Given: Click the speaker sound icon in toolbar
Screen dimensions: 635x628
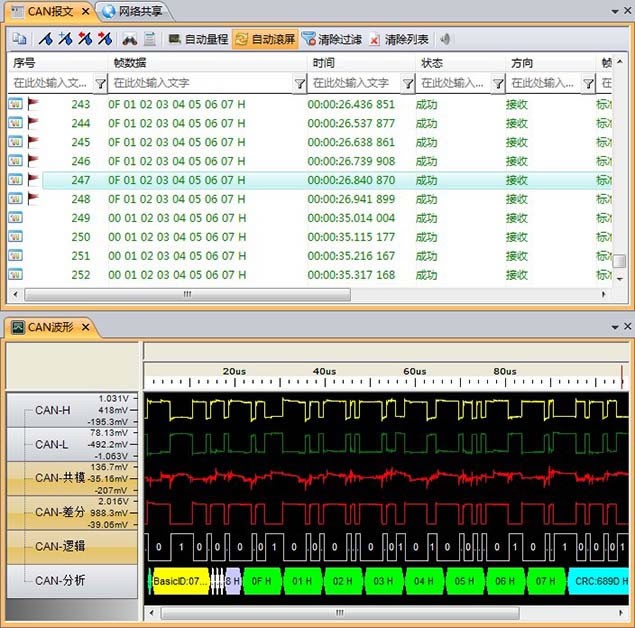Looking at the screenshot, I should click(445, 40).
